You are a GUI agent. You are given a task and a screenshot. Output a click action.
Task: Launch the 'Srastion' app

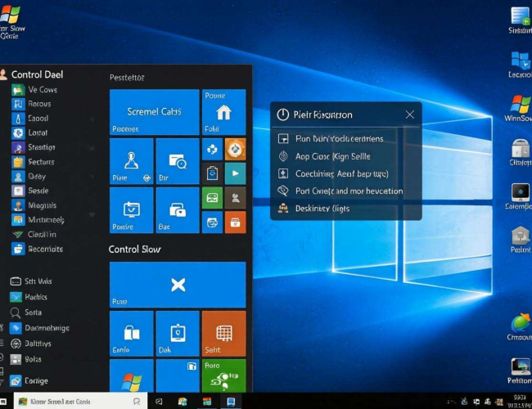click(x=34, y=147)
